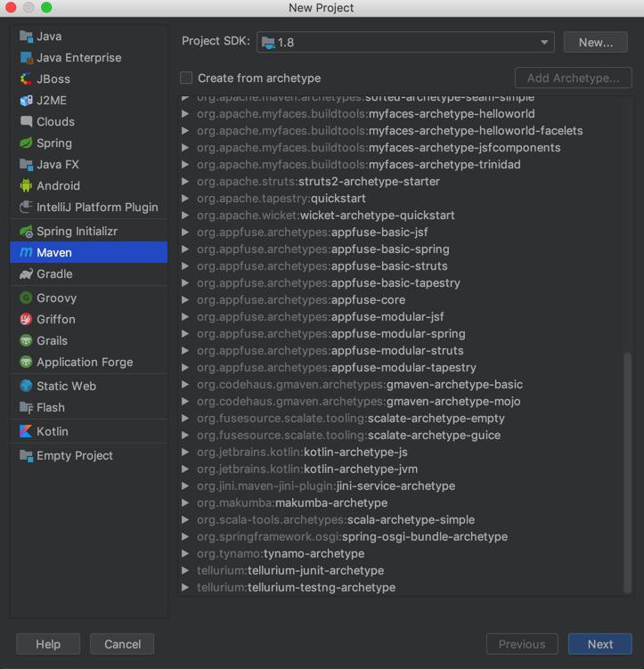Expand appfuse-core node
Viewport: 644px width, 669px height.
[185, 300]
